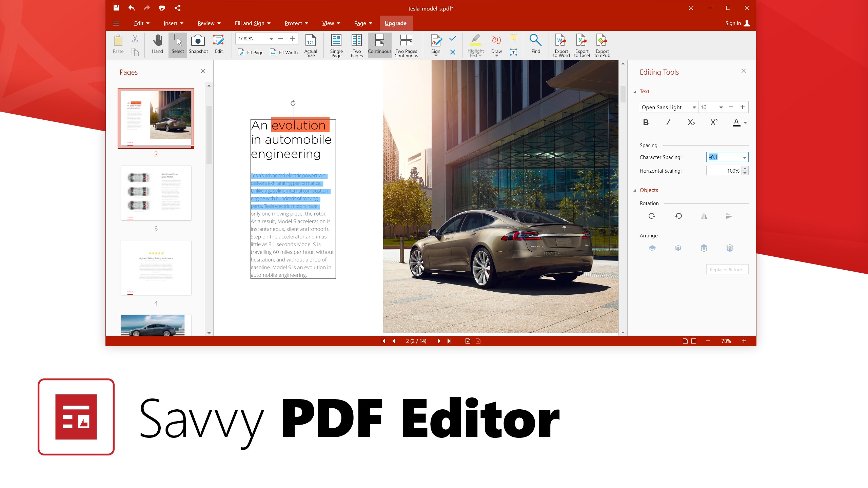Switch to Continuous page view
The height and width of the screenshot is (488, 868).
pos(379,44)
